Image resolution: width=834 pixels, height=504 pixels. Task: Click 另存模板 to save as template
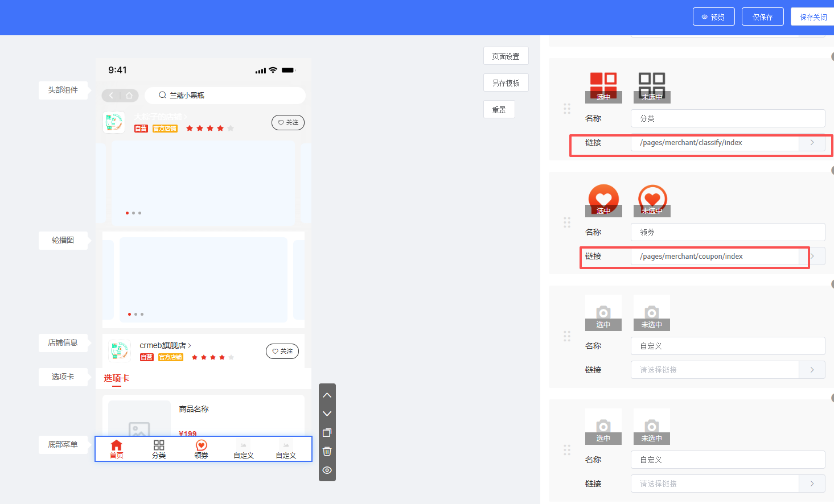(506, 82)
